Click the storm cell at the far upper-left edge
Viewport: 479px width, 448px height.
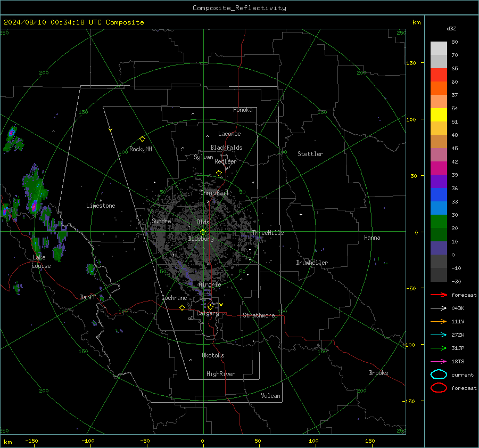pos(12,133)
